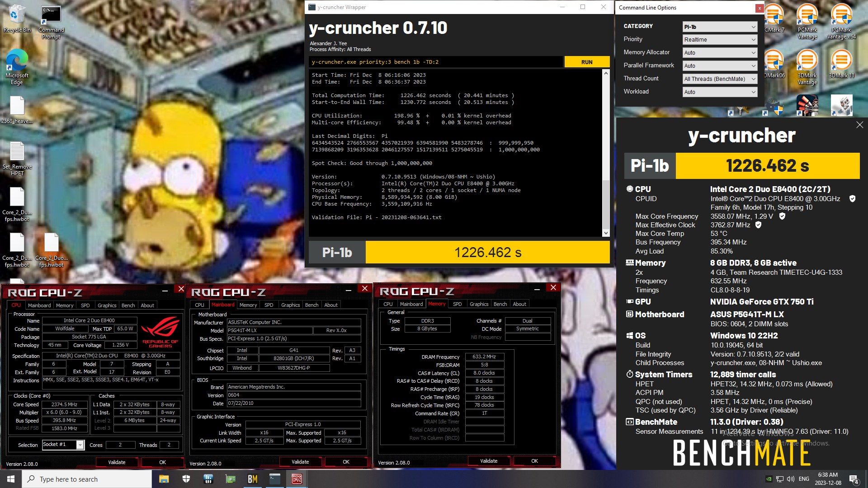Click the output scrollbar up arrow
The height and width of the screenshot is (488, 868).
pyautogui.click(x=606, y=73)
